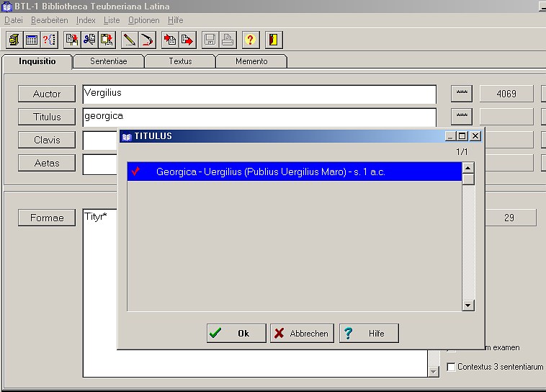This screenshot has width=546, height=392.
Task: Click the filing cabinet database toolbar icon
Action: point(14,40)
